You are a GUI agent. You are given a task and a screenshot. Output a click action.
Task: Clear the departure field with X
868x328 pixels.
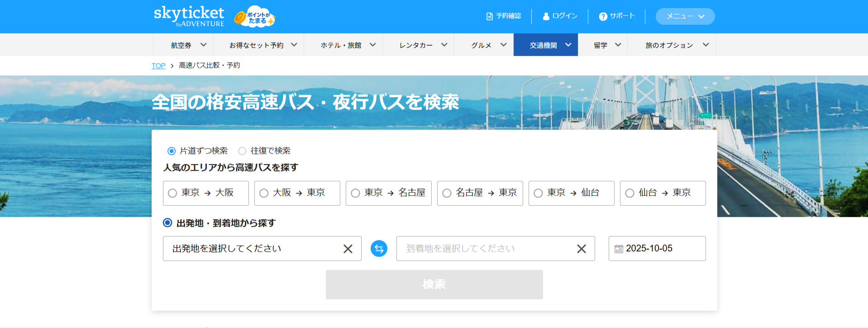[x=348, y=249]
